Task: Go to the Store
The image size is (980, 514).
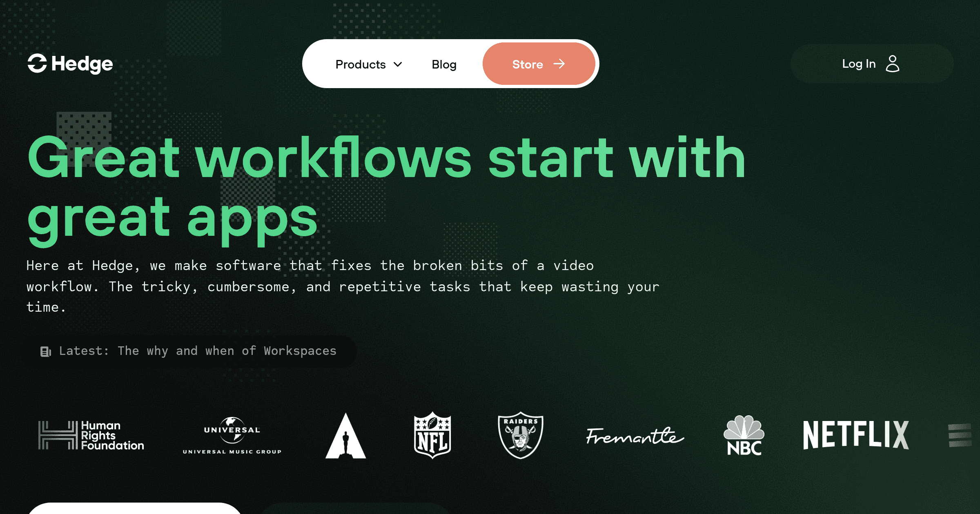Action: point(539,64)
